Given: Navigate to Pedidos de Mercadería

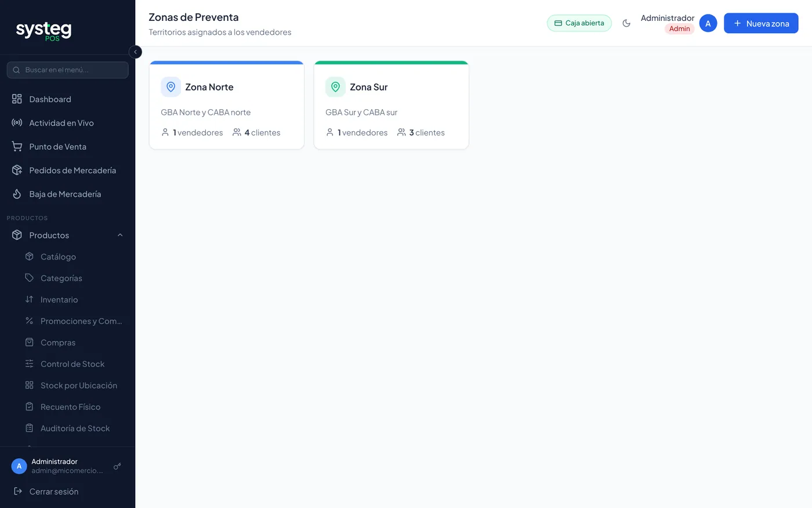Looking at the screenshot, I should point(67,171).
